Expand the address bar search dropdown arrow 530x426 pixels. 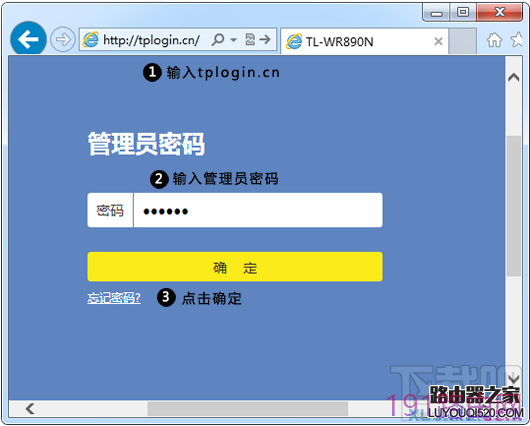(x=233, y=40)
